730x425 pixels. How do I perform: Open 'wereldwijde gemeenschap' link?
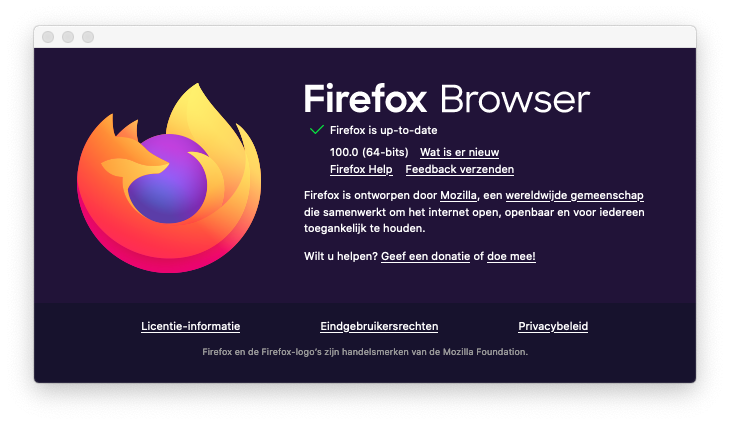click(575, 196)
